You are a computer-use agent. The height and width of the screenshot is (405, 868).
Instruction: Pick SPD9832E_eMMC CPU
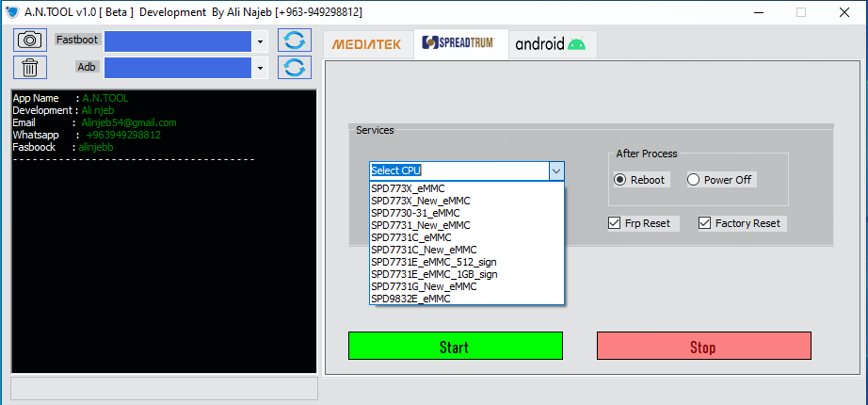467,299
